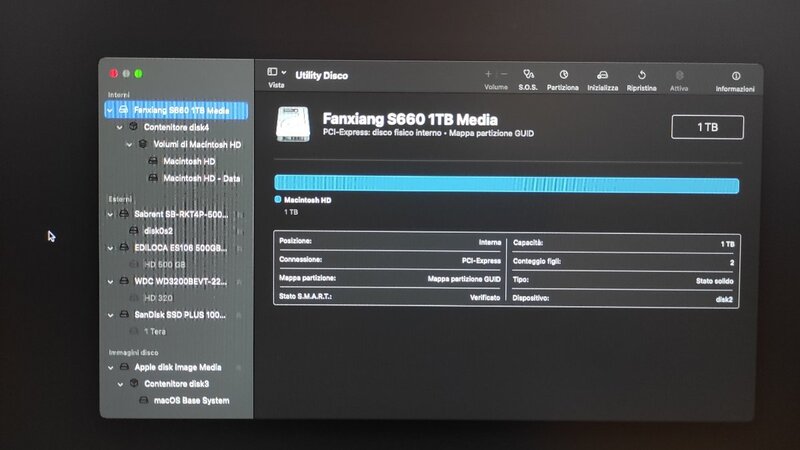The height and width of the screenshot is (450, 800).
Task: Select disk0s2 volume
Action: click(158, 231)
